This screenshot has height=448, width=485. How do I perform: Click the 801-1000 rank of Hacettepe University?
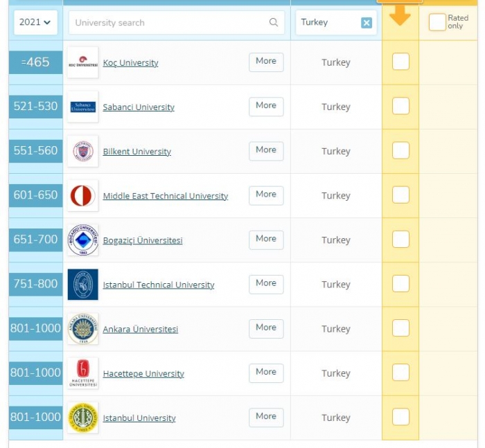coord(35,373)
